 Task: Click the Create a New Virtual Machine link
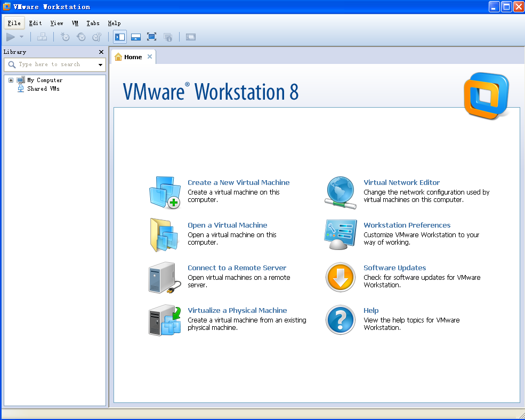(x=238, y=182)
